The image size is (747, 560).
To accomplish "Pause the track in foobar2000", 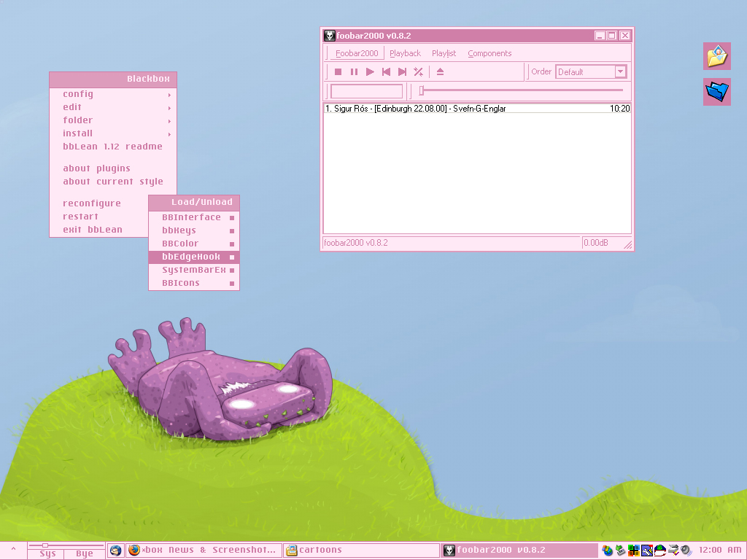I will (354, 72).
